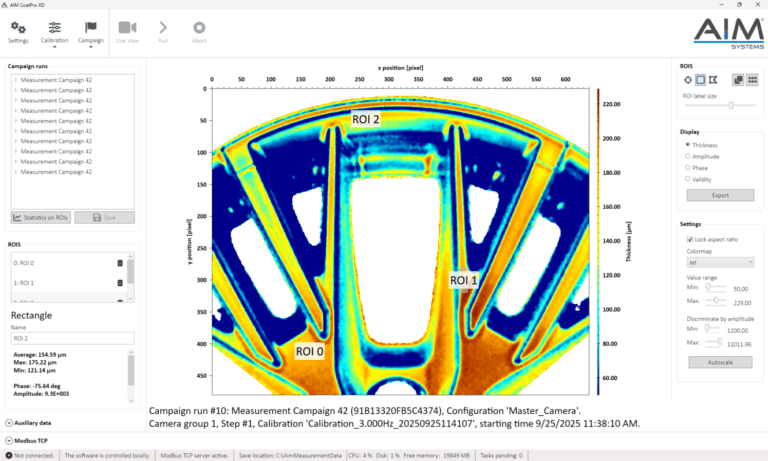Click the ROI grid pattern icon
The width and height of the screenshot is (768, 461).
point(752,79)
